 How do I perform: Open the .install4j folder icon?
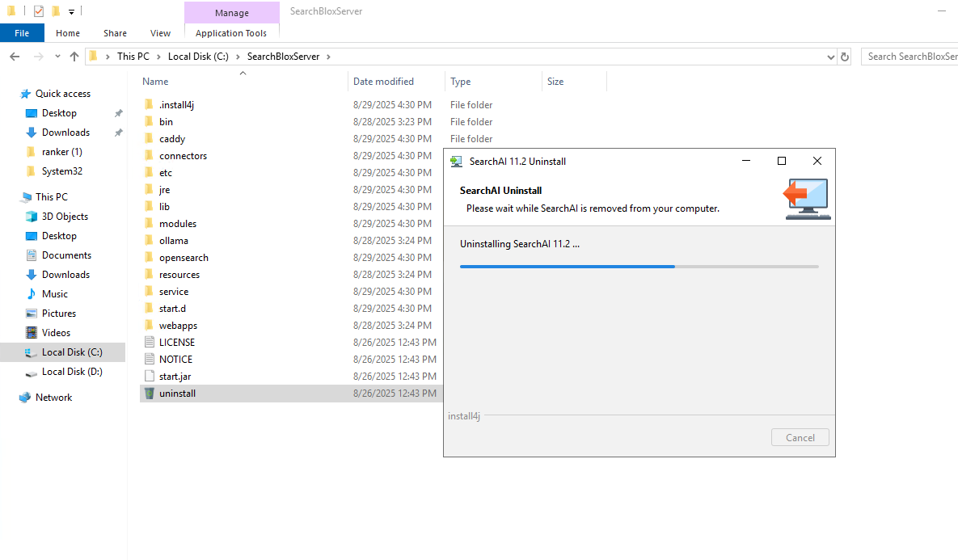point(149,104)
